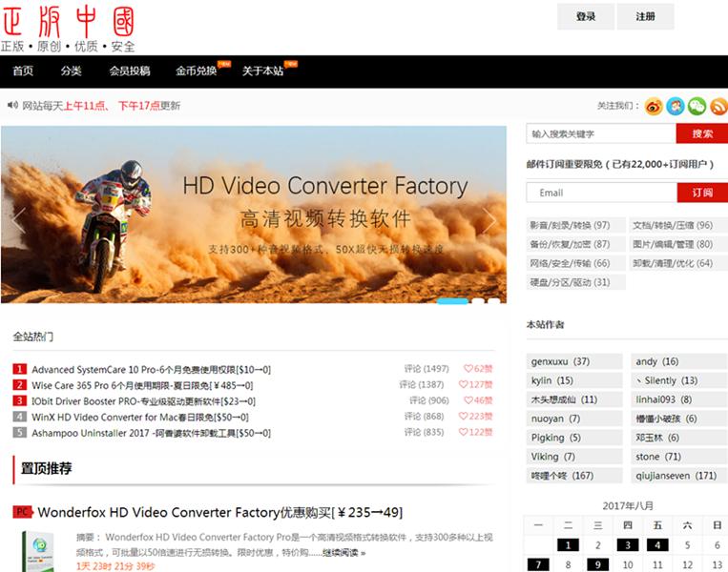Open author Viking (7)
This screenshot has height=572, width=728.
tap(574, 457)
